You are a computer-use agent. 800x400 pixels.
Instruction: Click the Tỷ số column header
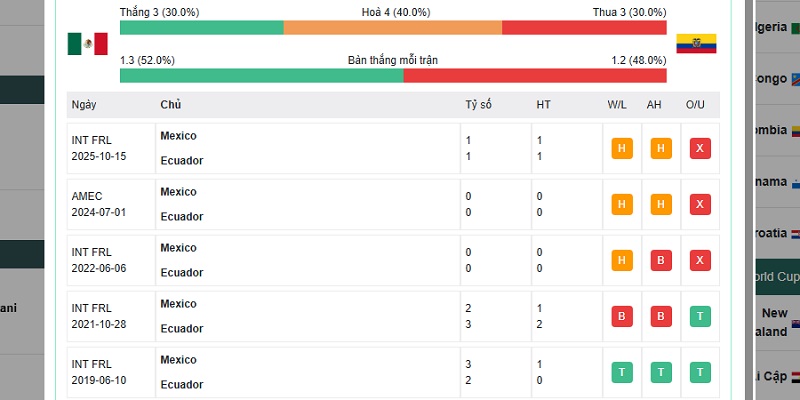478,105
